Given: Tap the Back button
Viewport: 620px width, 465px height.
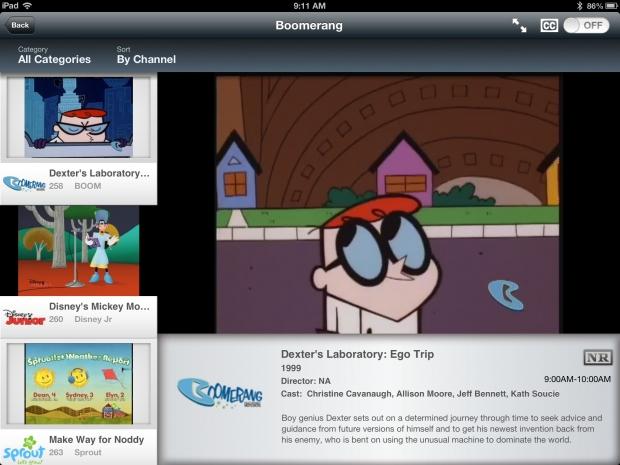Looking at the screenshot, I should coord(20,25).
